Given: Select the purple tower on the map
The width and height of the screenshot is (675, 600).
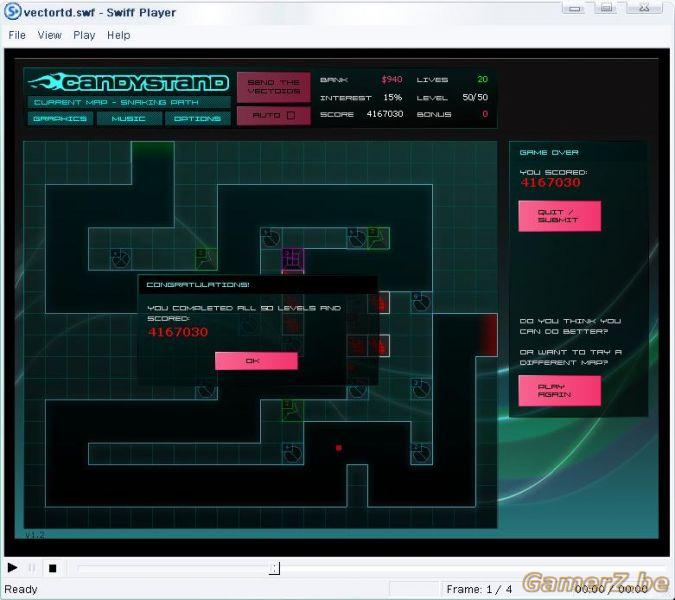Looking at the screenshot, I should [x=293, y=260].
